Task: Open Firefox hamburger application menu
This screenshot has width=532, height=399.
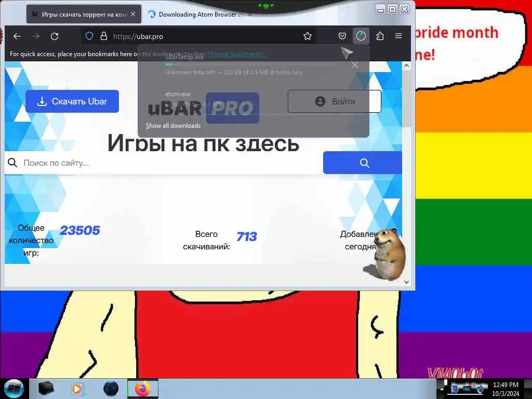Action: click(398, 36)
